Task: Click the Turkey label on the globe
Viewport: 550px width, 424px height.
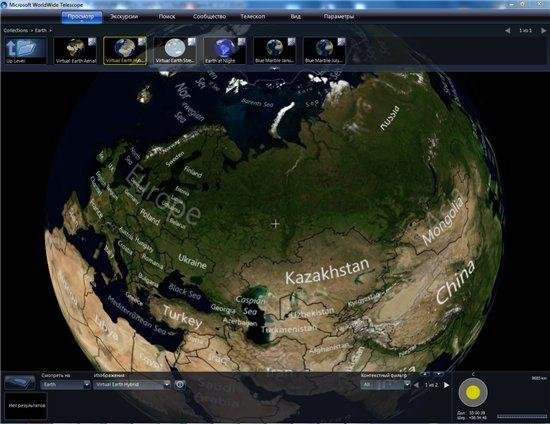Action: [x=183, y=316]
